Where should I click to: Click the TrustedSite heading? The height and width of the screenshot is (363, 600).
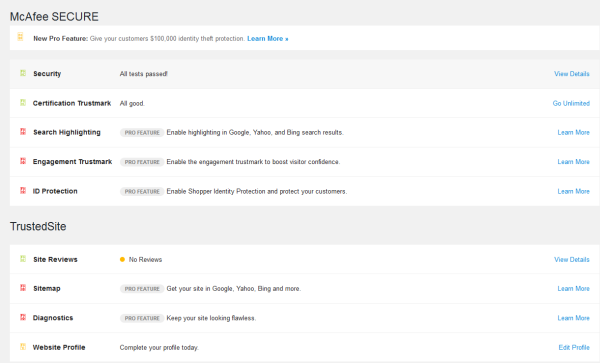click(x=38, y=226)
